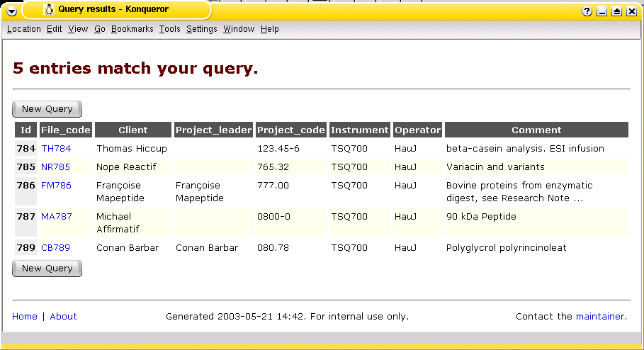Screen dimensions: 644x350
Task: Click the Client column header
Action: click(133, 130)
